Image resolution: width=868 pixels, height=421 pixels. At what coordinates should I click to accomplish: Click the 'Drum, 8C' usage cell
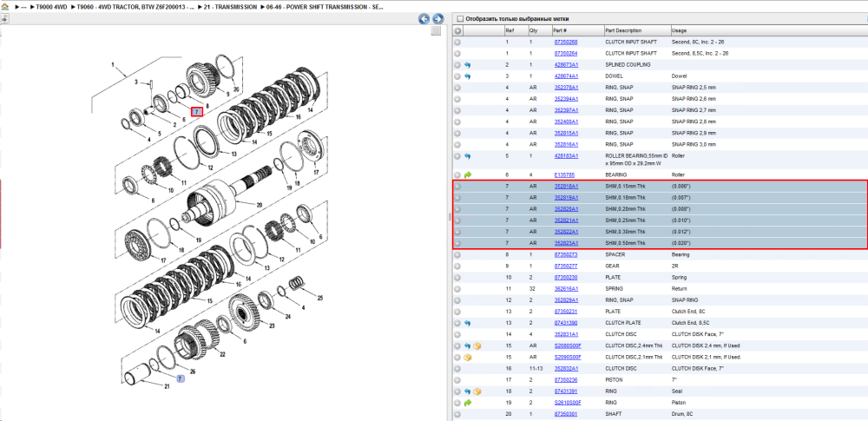pos(682,414)
